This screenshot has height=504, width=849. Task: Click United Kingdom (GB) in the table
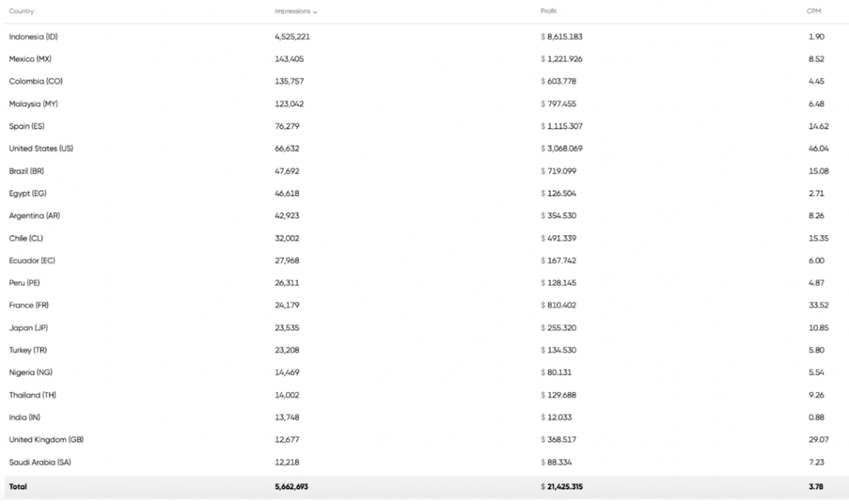(x=46, y=439)
